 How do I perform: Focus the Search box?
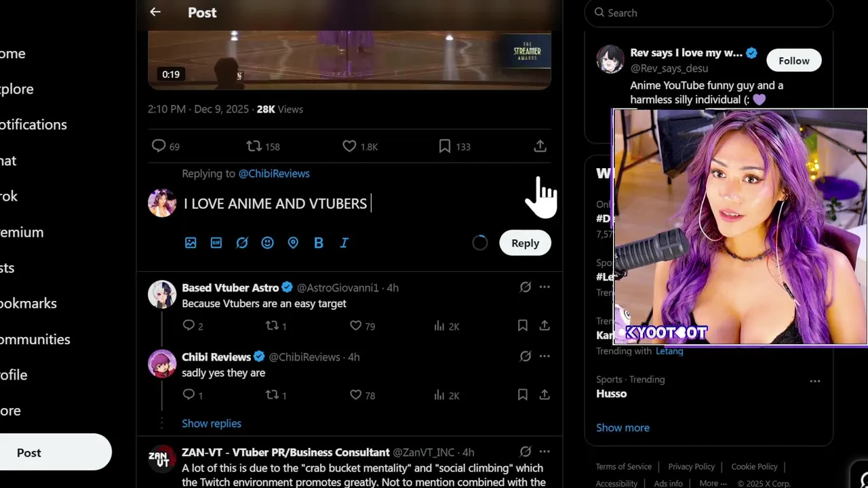(x=709, y=13)
